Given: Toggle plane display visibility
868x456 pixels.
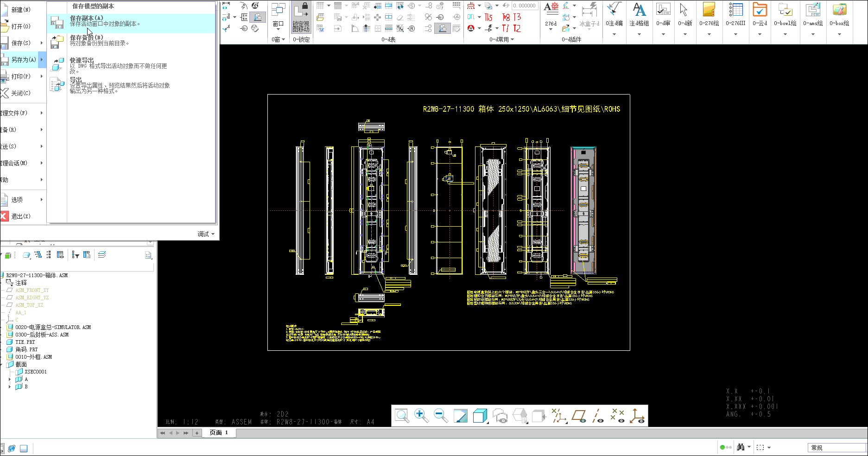Looking at the screenshot, I should pos(578,416).
